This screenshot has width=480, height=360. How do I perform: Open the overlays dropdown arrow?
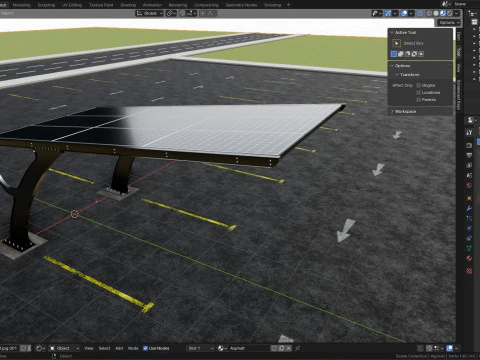[411, 13]
